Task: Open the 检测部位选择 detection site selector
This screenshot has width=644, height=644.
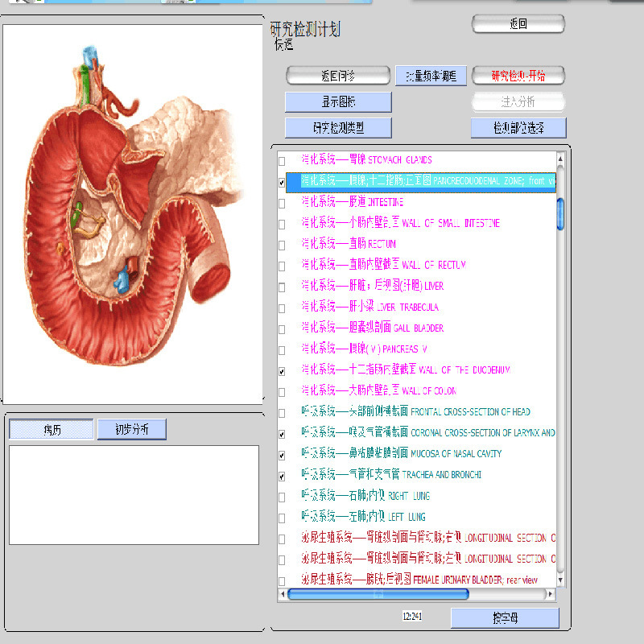Action: (518, 128)
